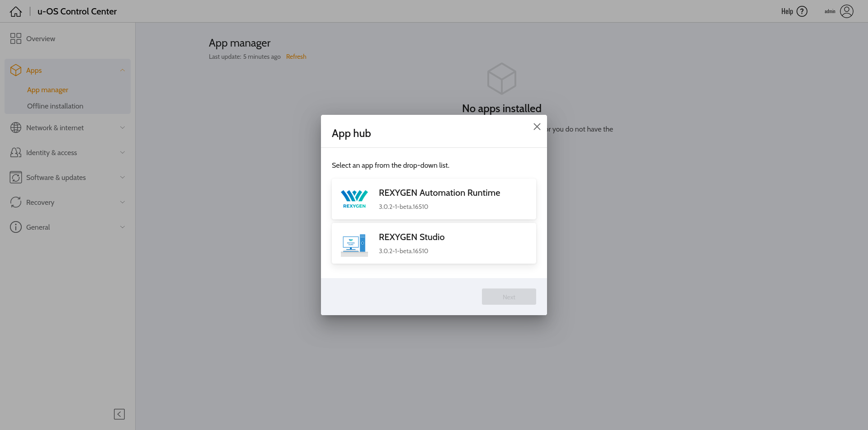Viewport: 868px width, 430px height.
Task: Click the Software & updates icon
Action: 16,177
